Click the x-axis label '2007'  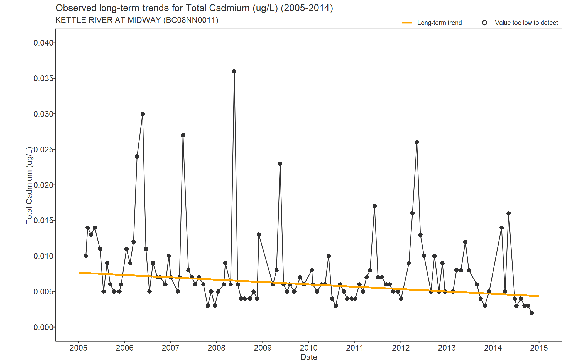pos(170,348)
